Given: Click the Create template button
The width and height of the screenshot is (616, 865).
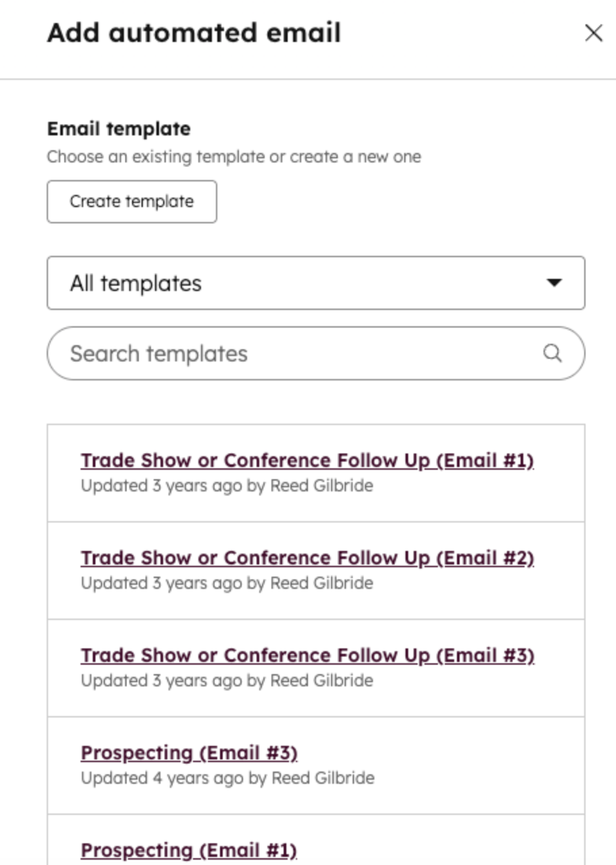Looking at the screenshot, I should tap(132, 202).
